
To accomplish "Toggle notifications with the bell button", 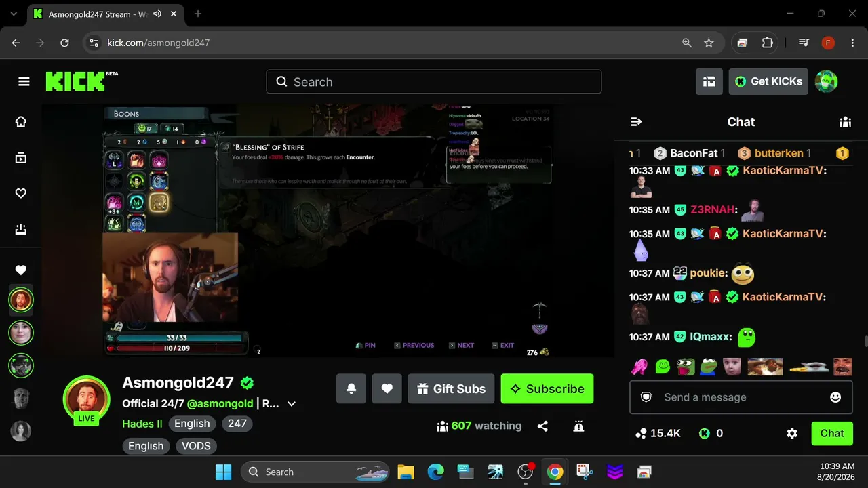I will click(x=351, y=389).
